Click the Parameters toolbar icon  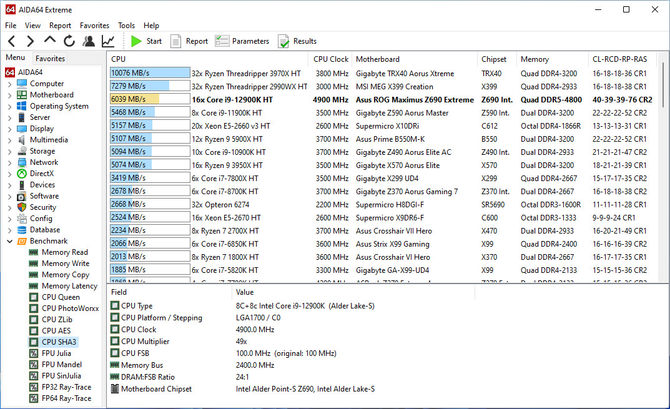tap(222, 41)
